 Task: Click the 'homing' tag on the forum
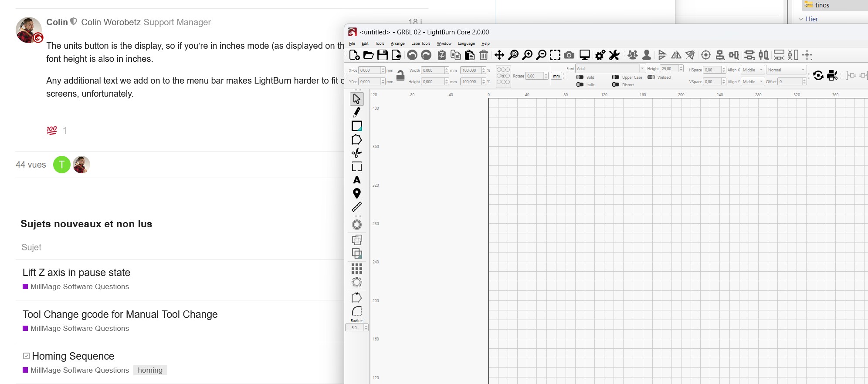click(150, 370)
